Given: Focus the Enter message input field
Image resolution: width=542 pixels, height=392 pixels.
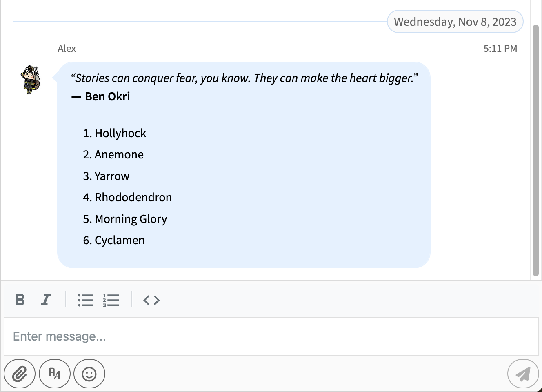Looking at the screenshot, I should click(271, 336).
